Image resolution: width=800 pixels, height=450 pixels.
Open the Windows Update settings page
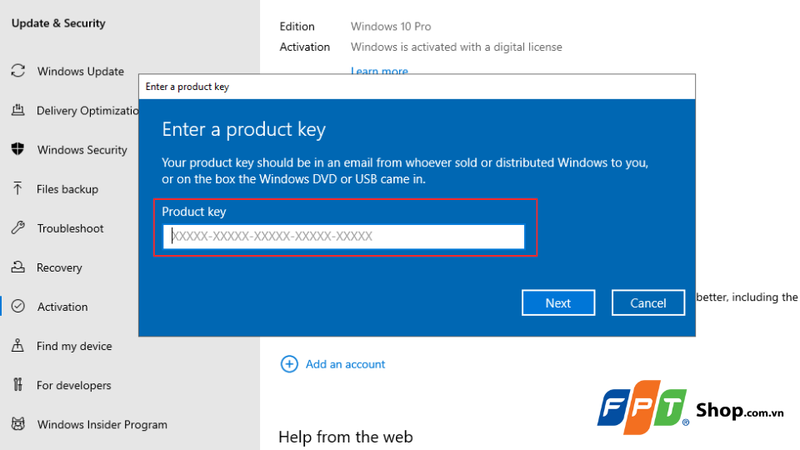pos(80,71)
